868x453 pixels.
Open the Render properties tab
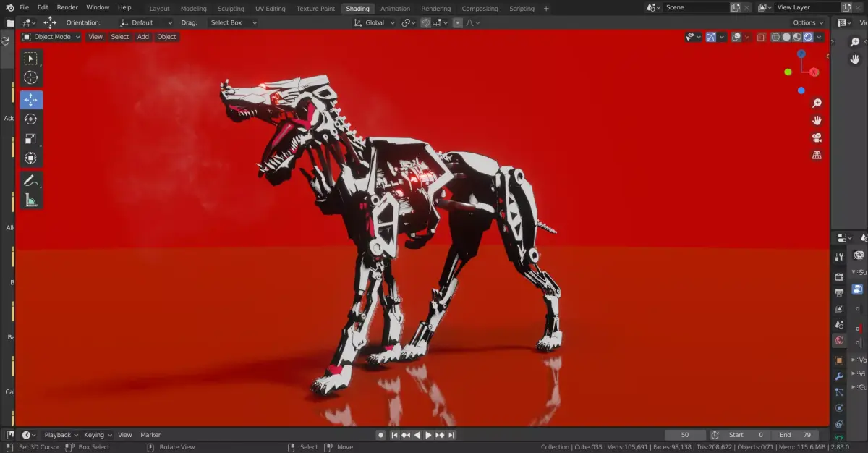tap(839, 276)
